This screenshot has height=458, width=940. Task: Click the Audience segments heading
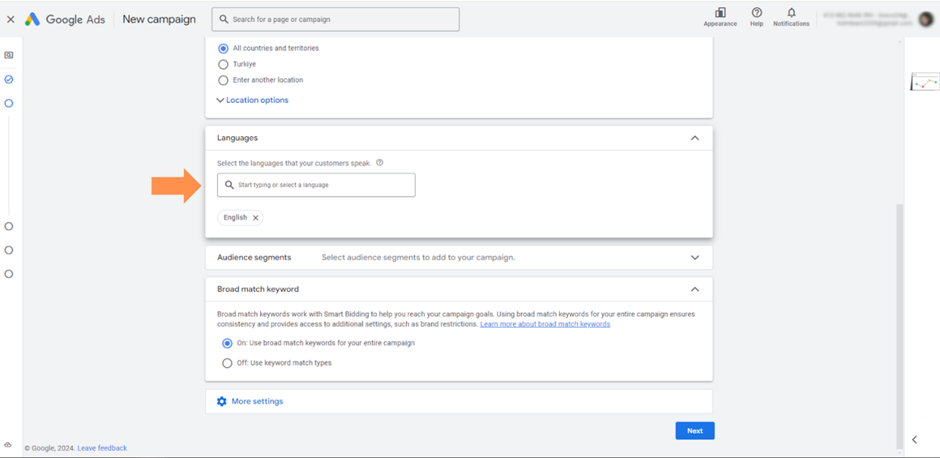click(x=254, y=258)
